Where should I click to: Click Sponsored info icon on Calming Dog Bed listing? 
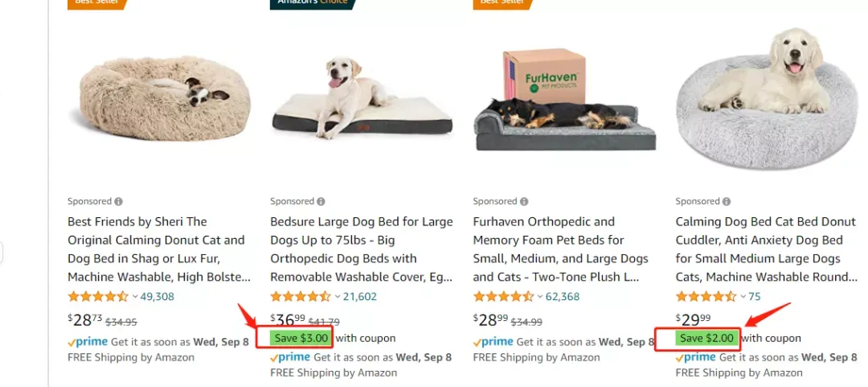click(x=727, y=201)
